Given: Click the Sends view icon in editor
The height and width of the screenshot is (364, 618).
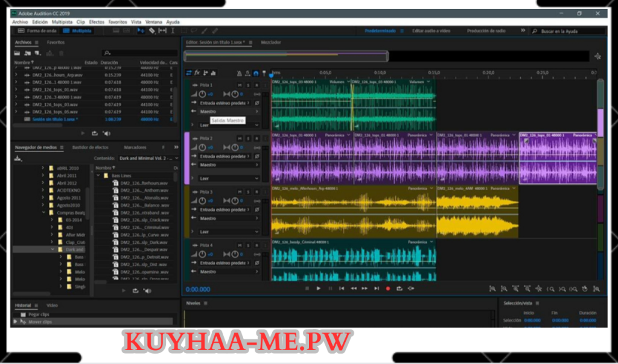Looking at the screenshot, I should pos(205,73).
